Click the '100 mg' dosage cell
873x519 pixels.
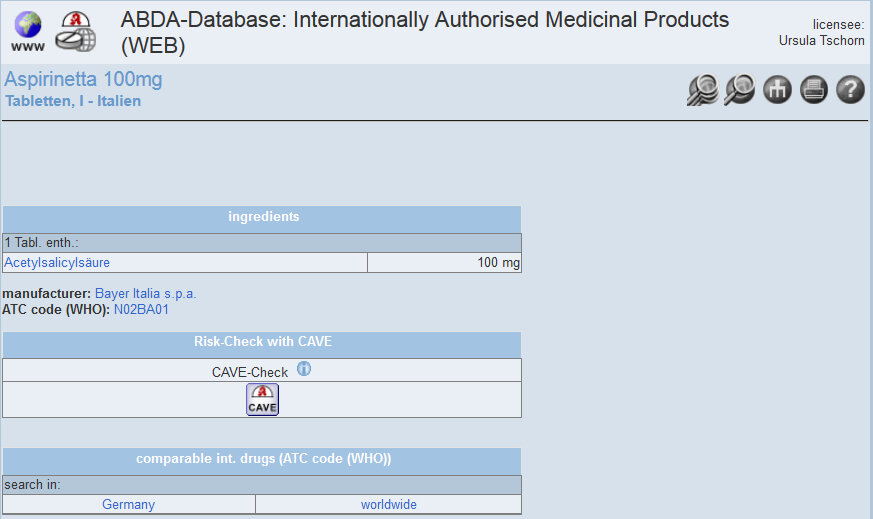click(444, 262)
